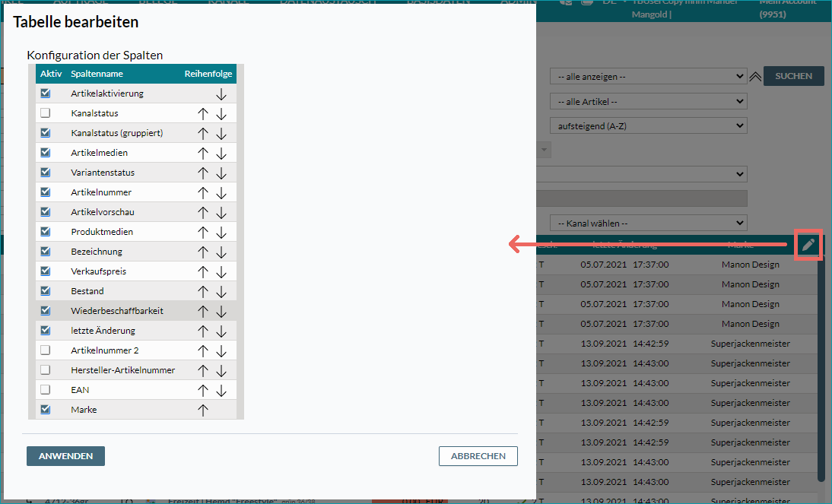The height and width of the screenshot is (504, 832).
Task: Move Produktmedien column up
Action: pos(203,233)
